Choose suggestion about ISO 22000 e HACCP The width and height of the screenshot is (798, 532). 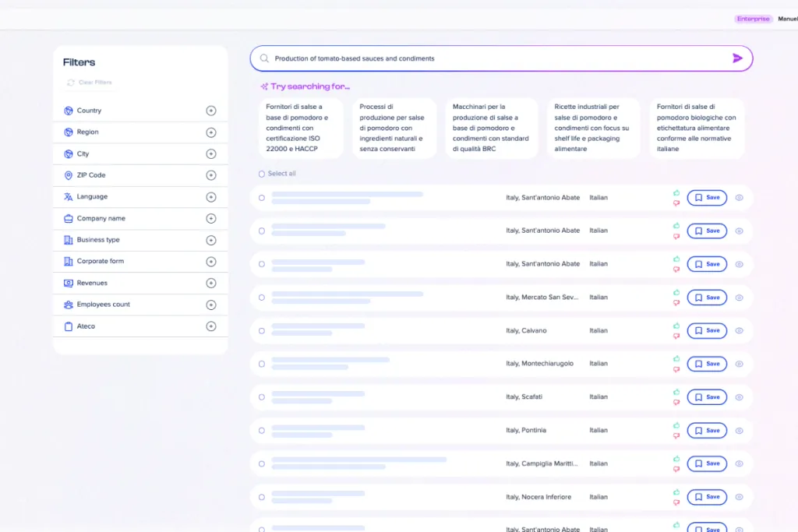(301, 129)
